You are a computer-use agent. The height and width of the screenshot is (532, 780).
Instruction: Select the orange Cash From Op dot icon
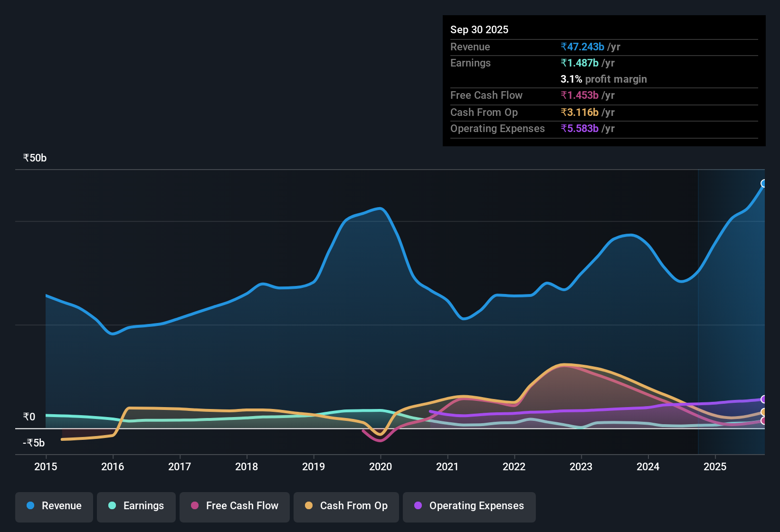pos(309,506)
